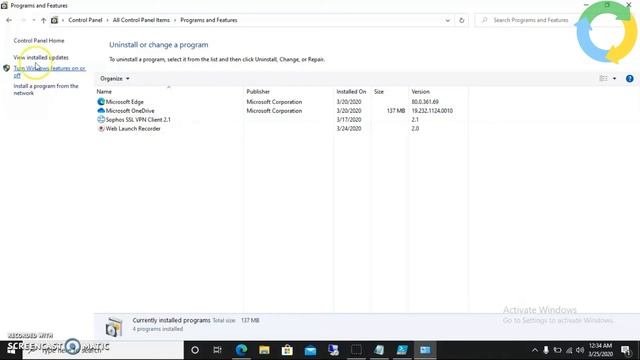Screen dimensions: 640x360
Task: Click Control Panel in the breadcrumb
Action: (85, 20)
